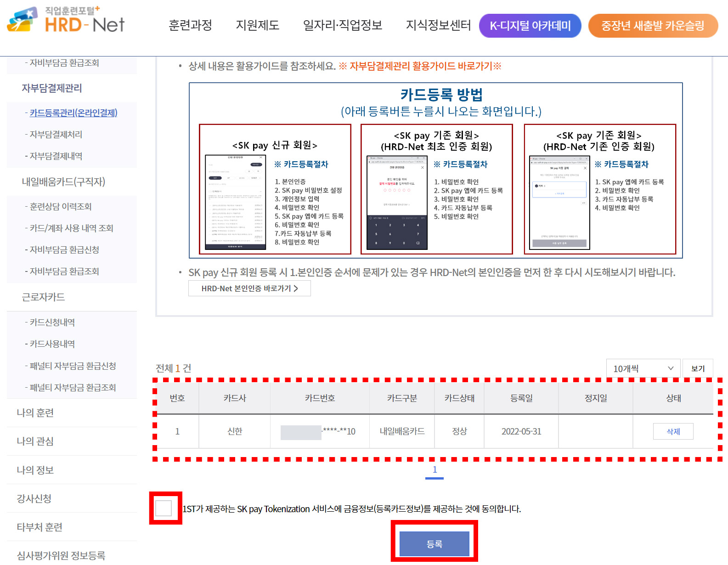Click the 내일배움카드 card type cell
This screenshot has height=565, width=728.
tap(402, 431)
